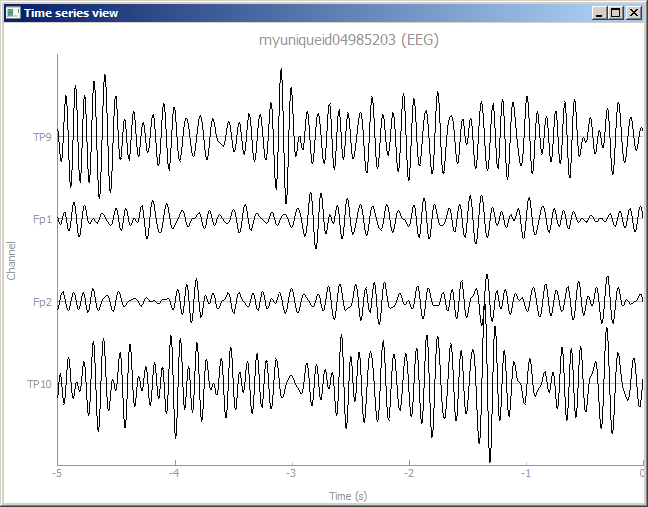
Task: Click the vertical 'Channel' axis label
Action: pyautogui.click(x=12, y=260)
